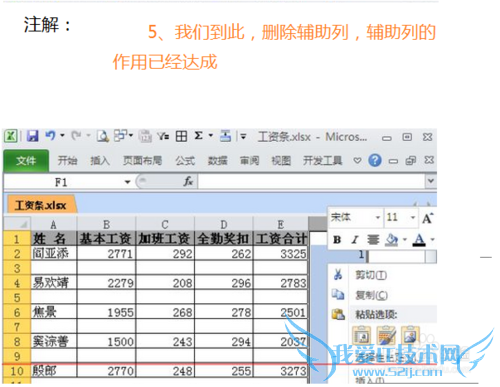Click the borders grid icon in toolbar
This screenshot has width=500, height=387.
tap(181, 136)
